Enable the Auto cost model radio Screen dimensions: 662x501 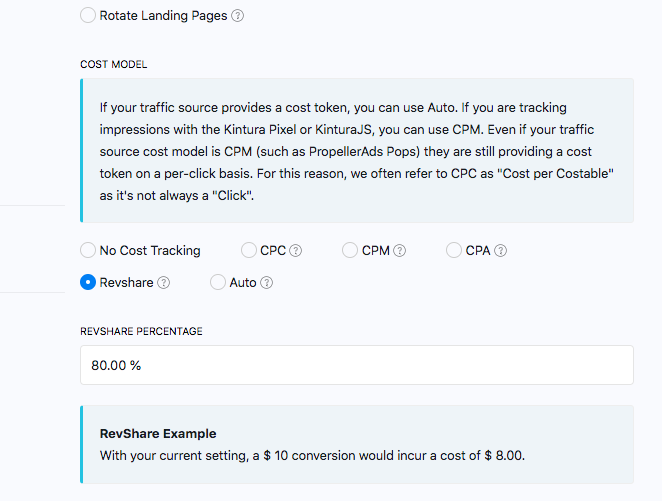(218, 283)
